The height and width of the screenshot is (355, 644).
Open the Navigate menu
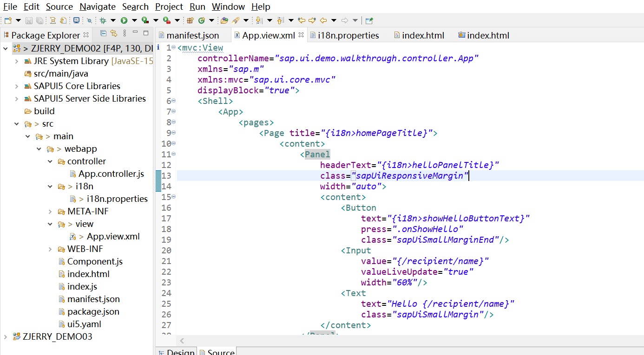[x=97, y=6]
